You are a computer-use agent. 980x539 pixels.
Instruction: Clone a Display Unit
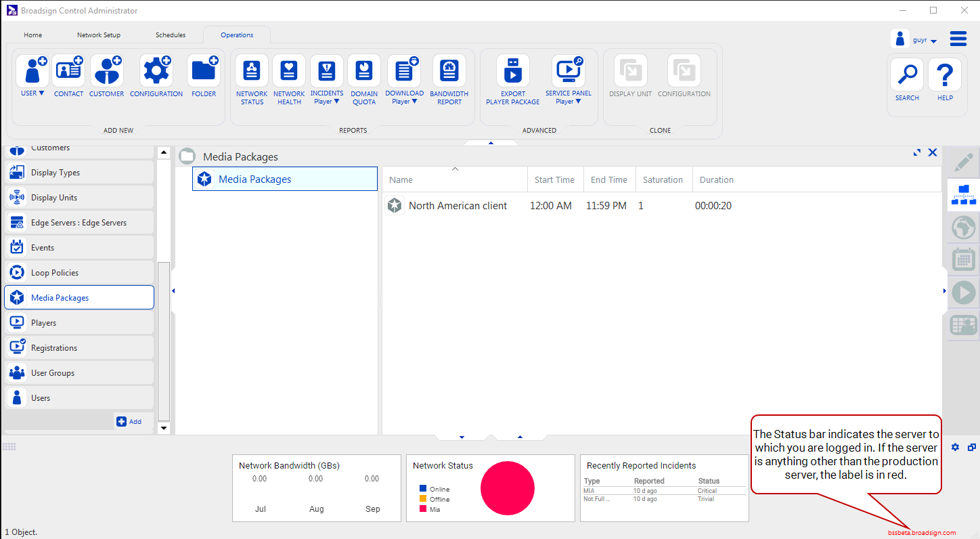[x=631, y=77]
